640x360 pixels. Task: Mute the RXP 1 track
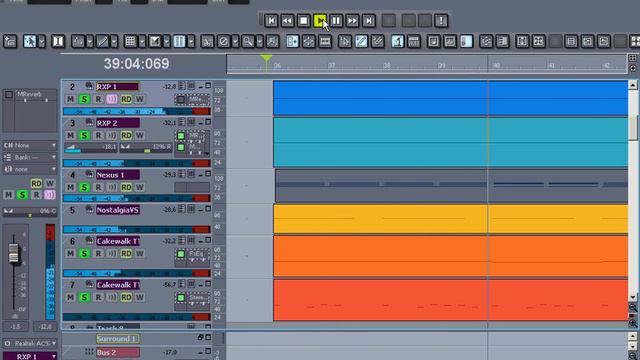70,99
